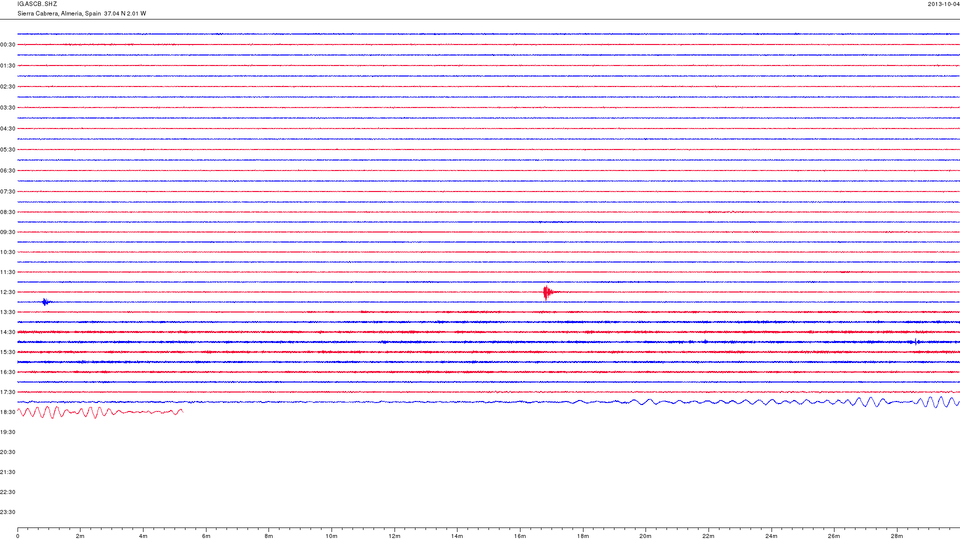Click the 28m tick label on time axis
The width and height of the screenshot is (960, 540).
click(896, 536)
